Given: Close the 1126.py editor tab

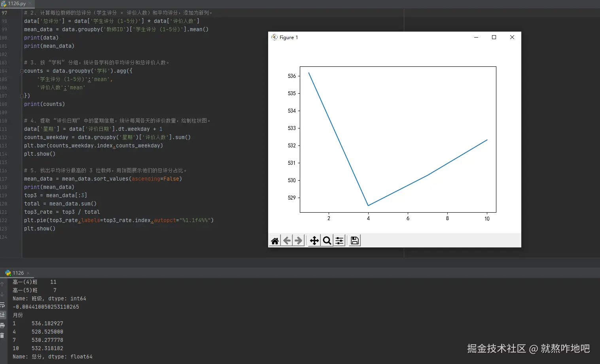Looking at the screenshot, I should [30, 4].
